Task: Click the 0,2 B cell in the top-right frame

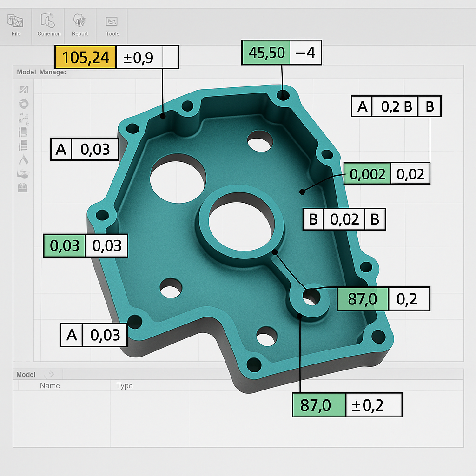Action: click(395, 106)
